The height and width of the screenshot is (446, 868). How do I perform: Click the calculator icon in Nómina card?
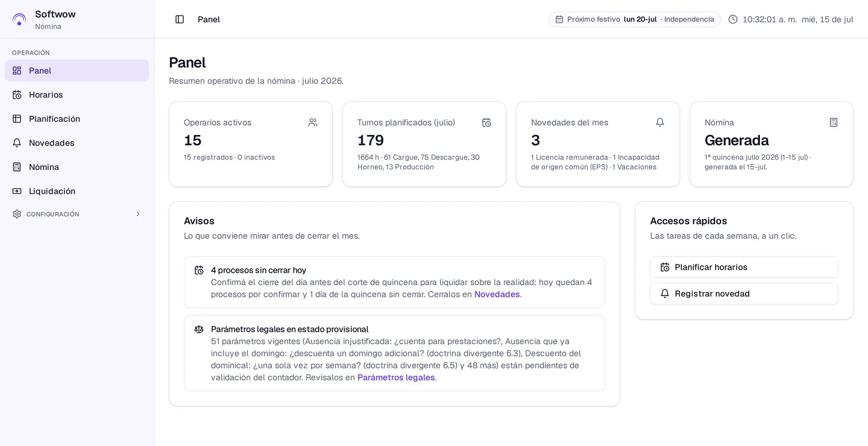(x=834, y=122)
